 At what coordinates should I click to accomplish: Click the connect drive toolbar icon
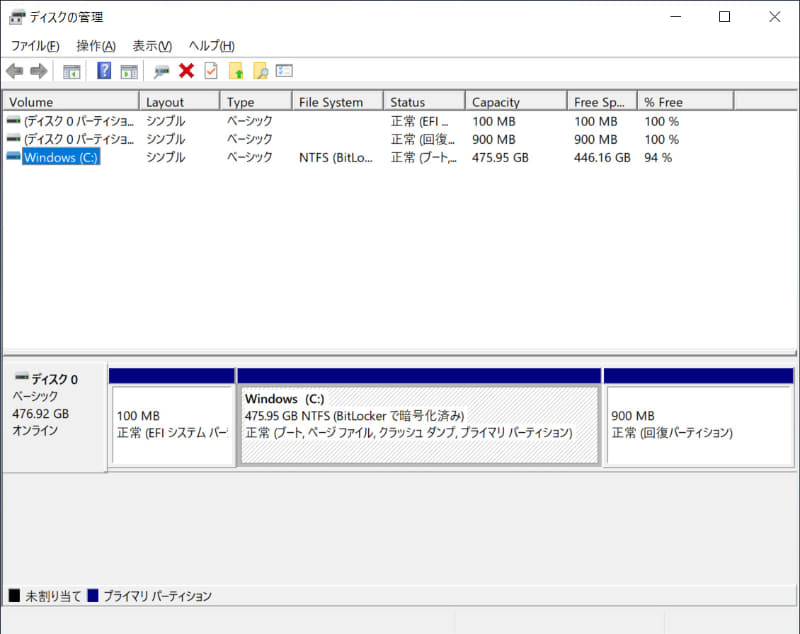click(161, 71)
